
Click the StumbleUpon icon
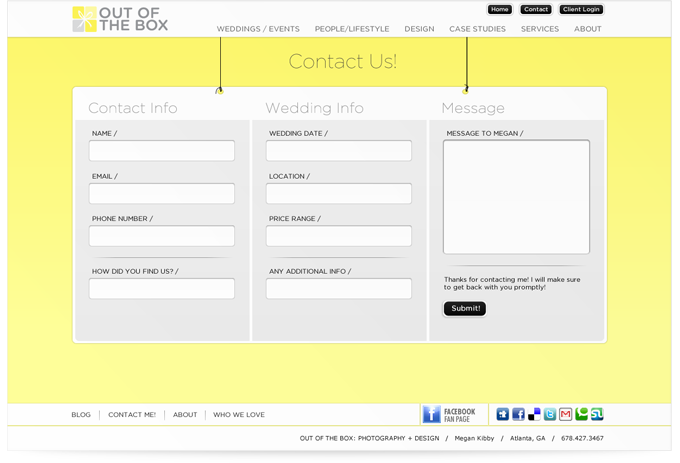pos(597,414)
